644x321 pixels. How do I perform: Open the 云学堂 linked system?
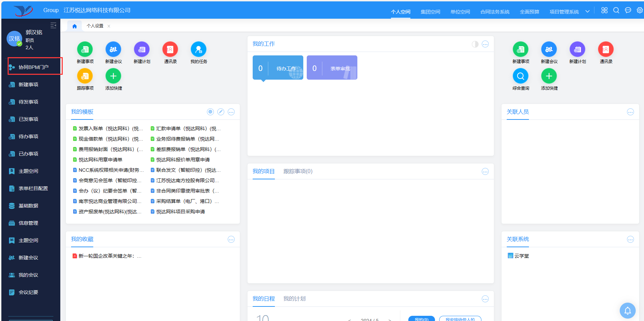click(521, 256)
